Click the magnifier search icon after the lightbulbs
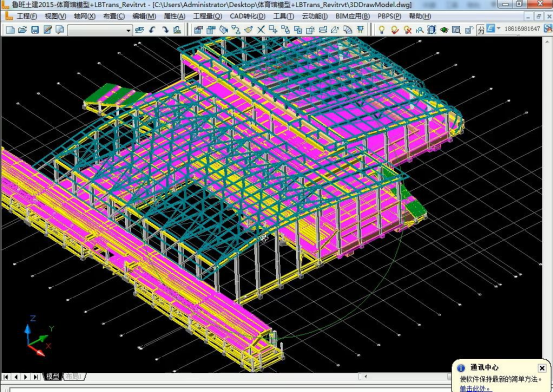 click(419, 30)
